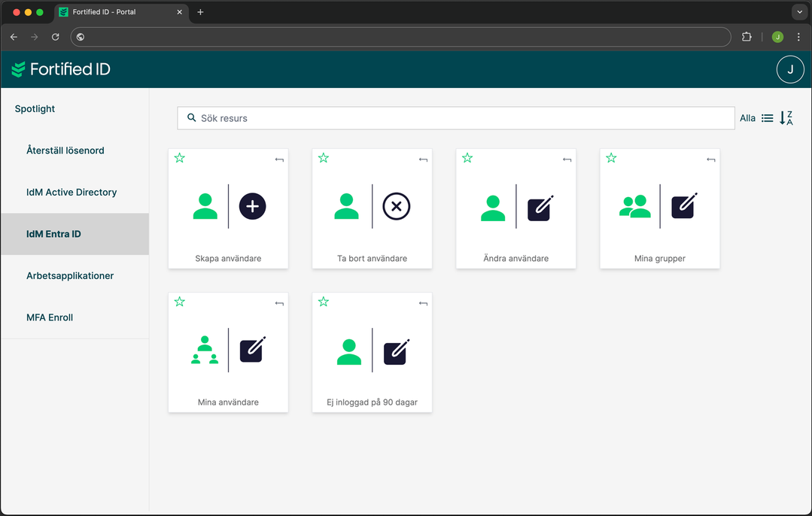Viewport: 812px width, 516px height.
Task: Click the Mina grupper label
Action: point(660,258)
